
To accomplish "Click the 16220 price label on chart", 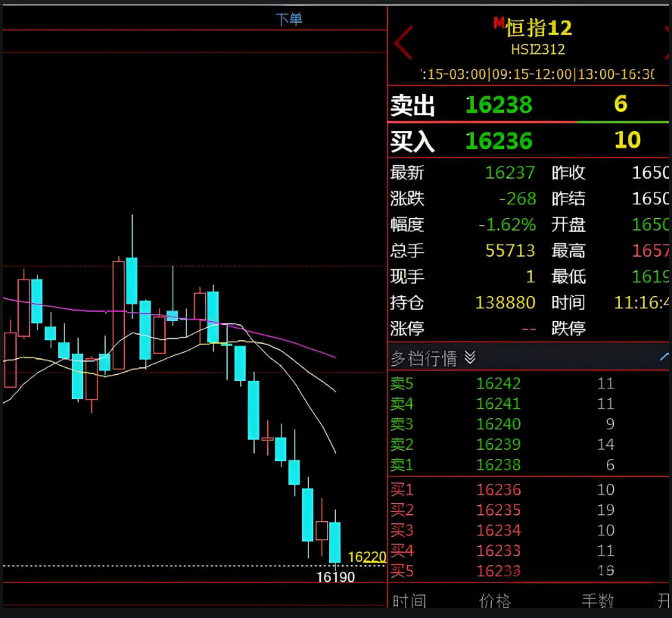I will point(367,557).
